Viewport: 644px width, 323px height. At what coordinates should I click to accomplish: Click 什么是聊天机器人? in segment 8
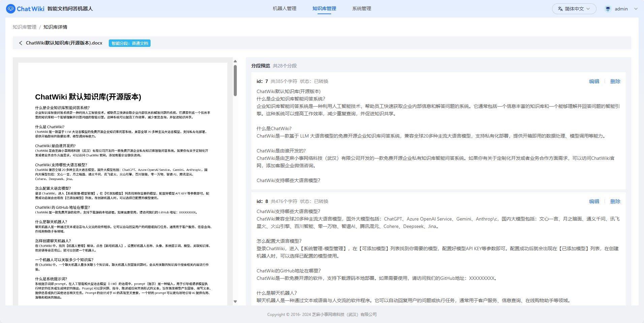(x=277, y=293)
